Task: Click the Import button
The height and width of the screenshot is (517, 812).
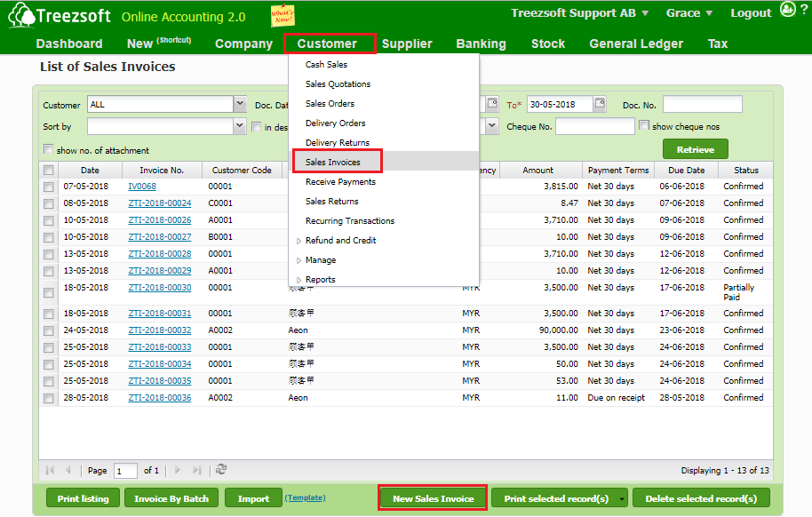Action: pyautogui.click(x=253, y=499)
